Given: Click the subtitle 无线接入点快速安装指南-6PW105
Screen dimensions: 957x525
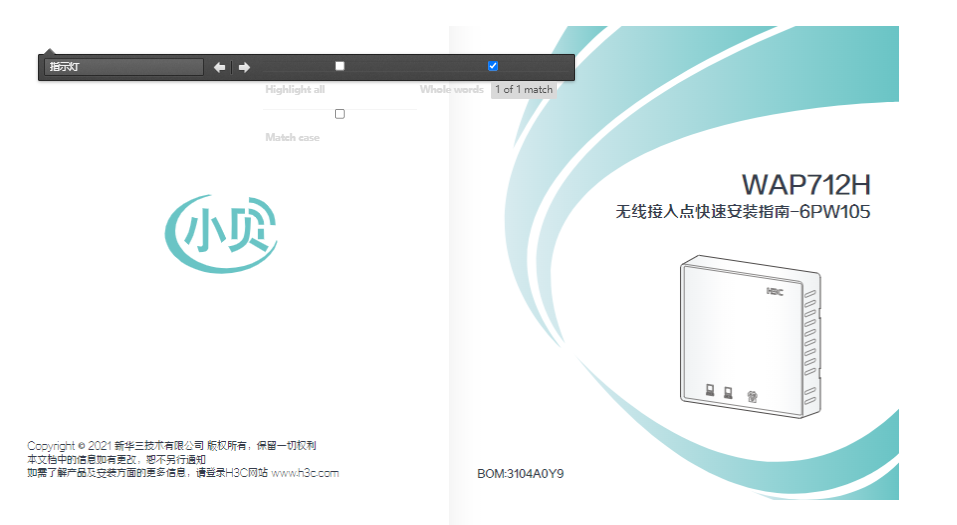Looking at the screenshot, I should pyautogui.click(x=743, y=212).
